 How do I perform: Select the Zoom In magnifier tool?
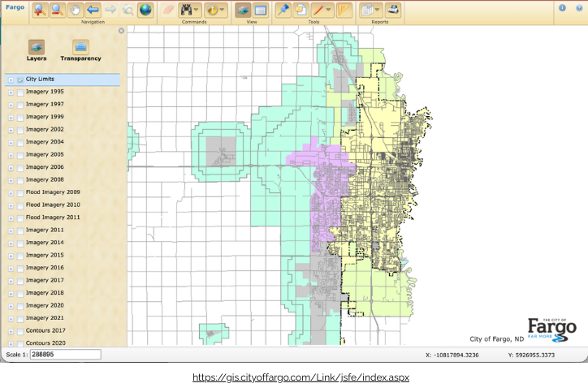37,10
